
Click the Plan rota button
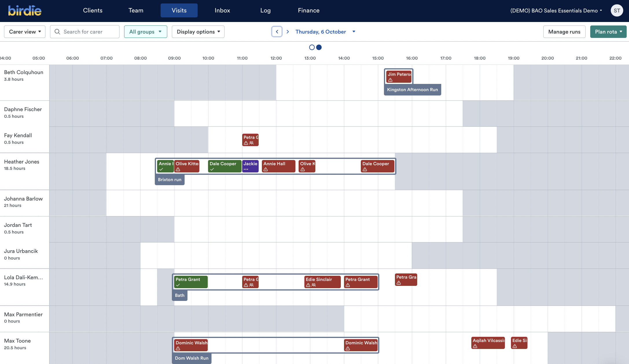tap(608, 32)
